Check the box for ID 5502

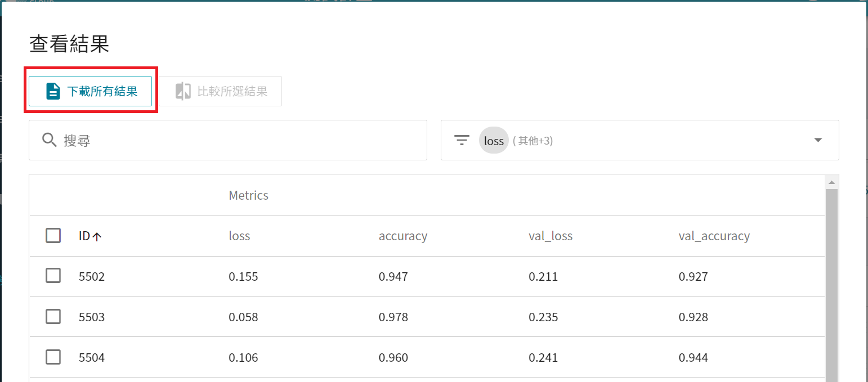53,276
